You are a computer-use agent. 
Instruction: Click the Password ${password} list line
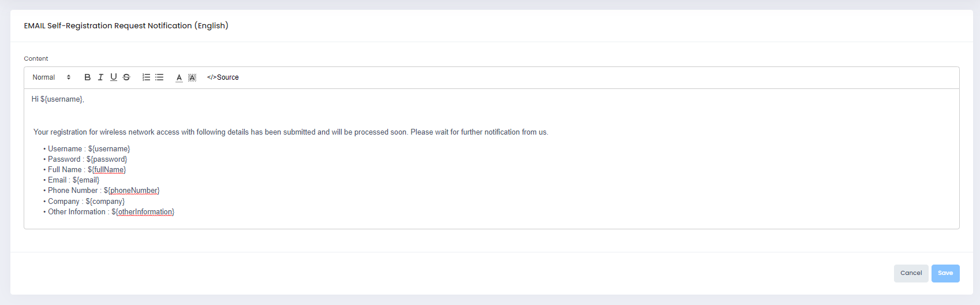(87, 159)
